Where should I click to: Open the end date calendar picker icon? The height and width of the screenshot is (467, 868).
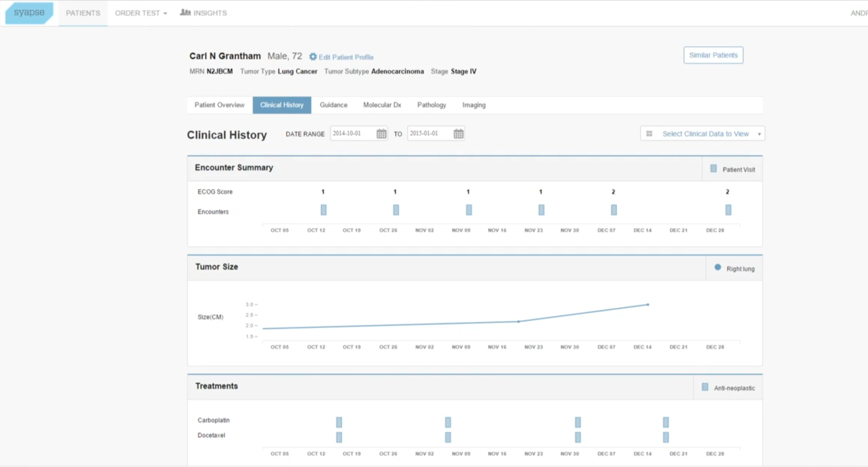459,134
